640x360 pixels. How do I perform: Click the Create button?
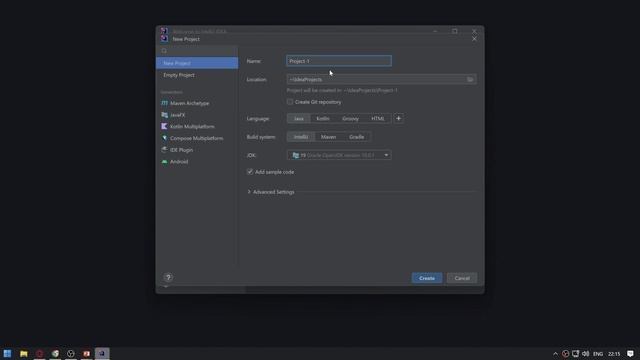[427, 278]
